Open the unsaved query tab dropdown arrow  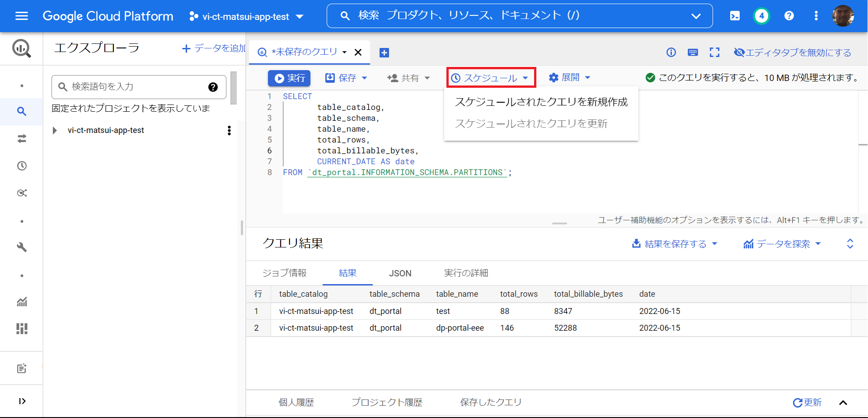pyautogui.click(x=344, y=52)
